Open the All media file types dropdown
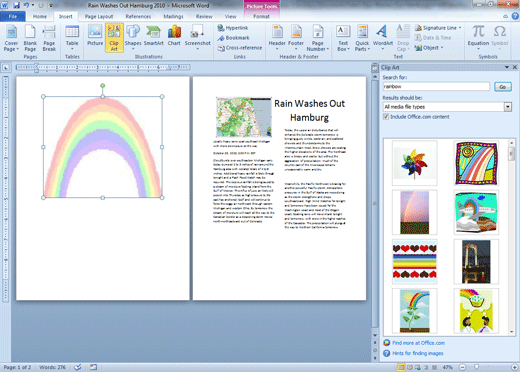Viewport: 520px width, 372px height. pyautogui.click(x=507, y=107)
